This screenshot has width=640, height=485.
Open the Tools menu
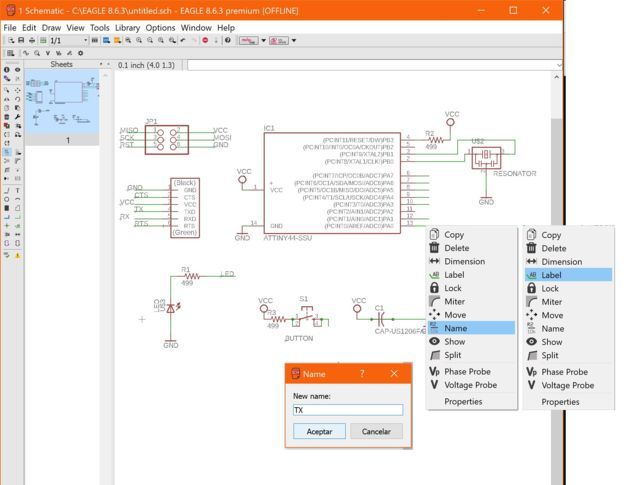coord(100,28)
